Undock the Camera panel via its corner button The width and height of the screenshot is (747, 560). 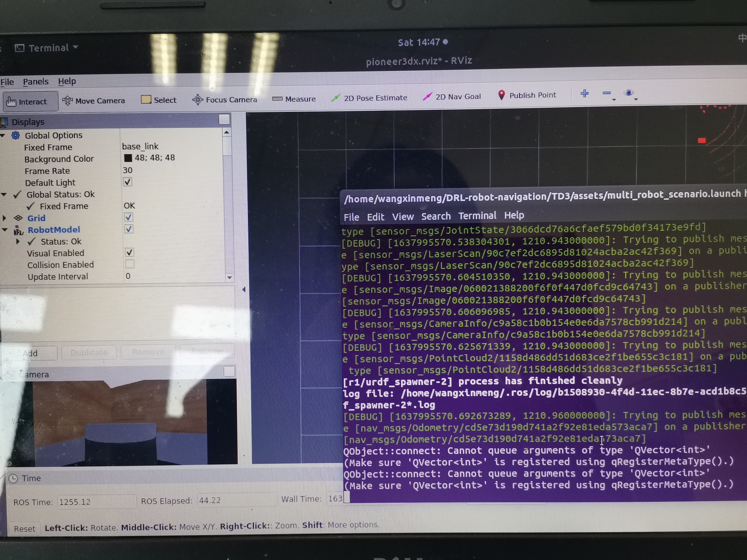click(x=229, y=371)
